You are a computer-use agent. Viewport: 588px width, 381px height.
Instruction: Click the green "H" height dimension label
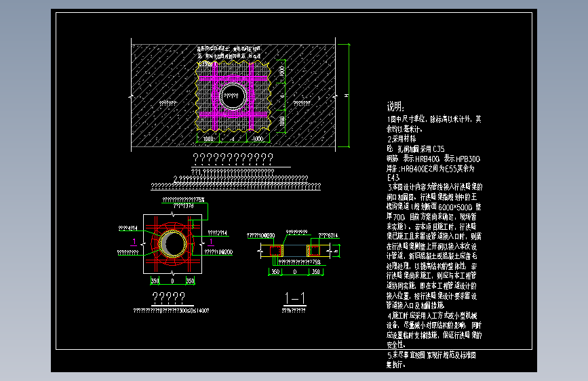[x=346, y=96]
